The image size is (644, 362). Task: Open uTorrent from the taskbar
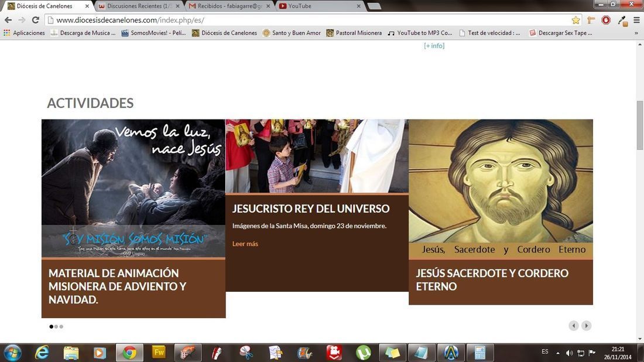363,353
